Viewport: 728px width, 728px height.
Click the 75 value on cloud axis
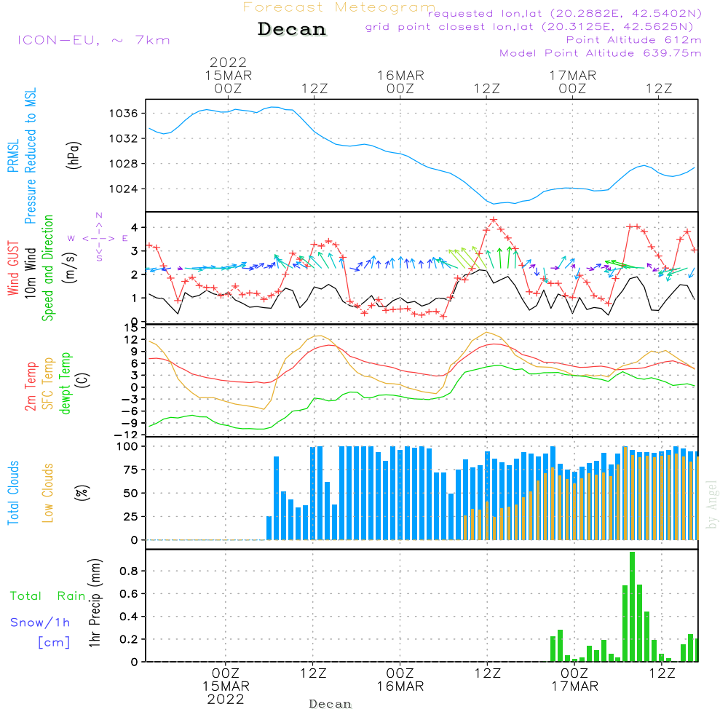point(131,470)
